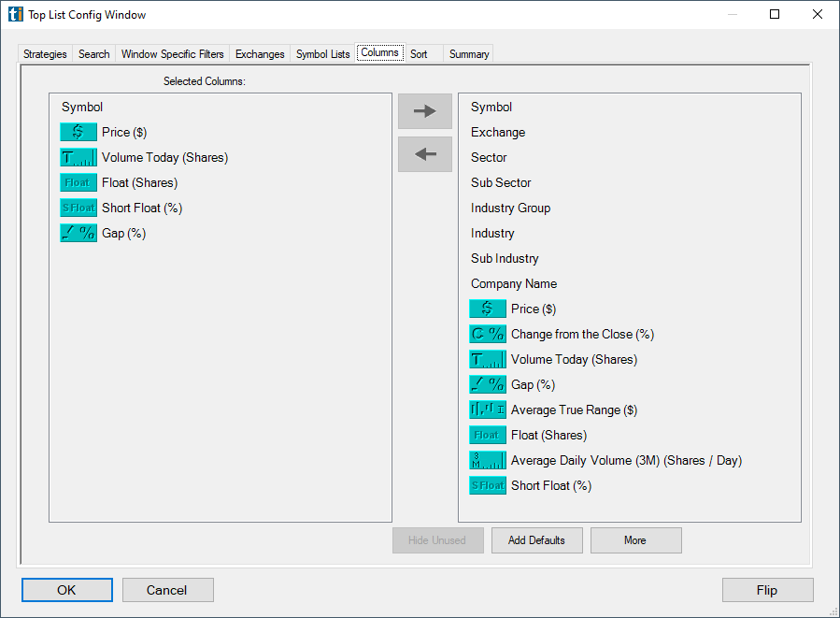The height and width of the screenshot is (618, 840).
Task: Select the Price ($) icon in Selected Columns
Action: click(x=78, y=132)
